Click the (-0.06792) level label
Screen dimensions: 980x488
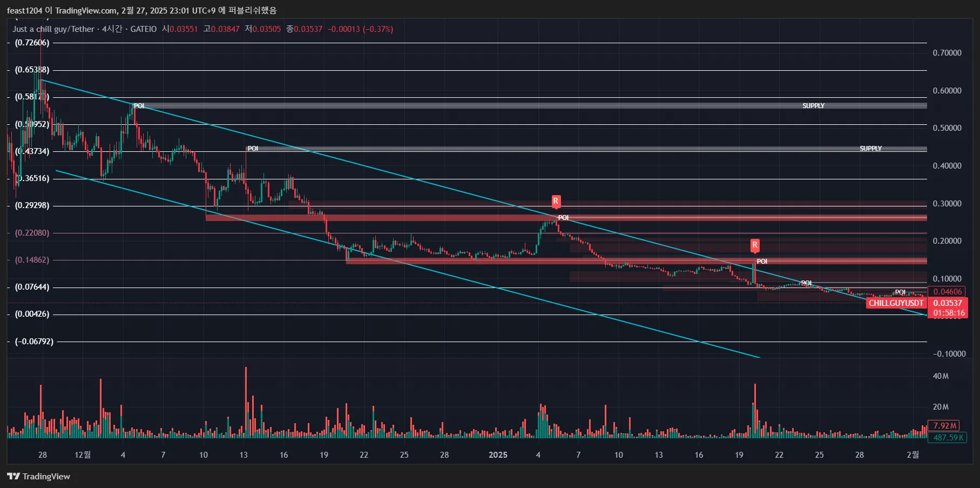[x=34, y=342]
